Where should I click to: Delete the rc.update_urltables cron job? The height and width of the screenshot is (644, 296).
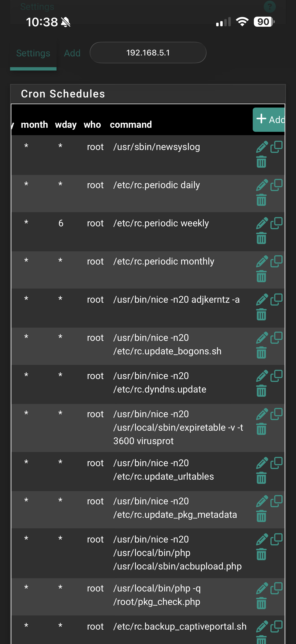(261, 478)
